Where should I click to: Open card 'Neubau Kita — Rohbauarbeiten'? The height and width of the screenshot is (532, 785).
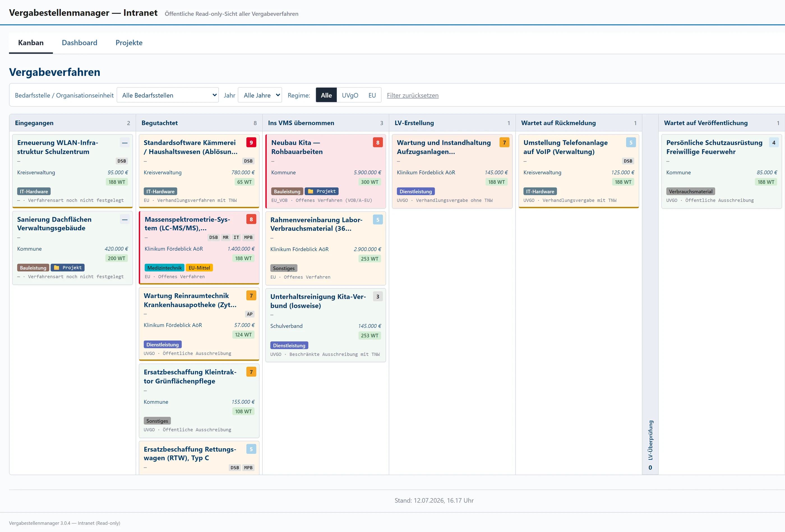[x=325, y=171]
